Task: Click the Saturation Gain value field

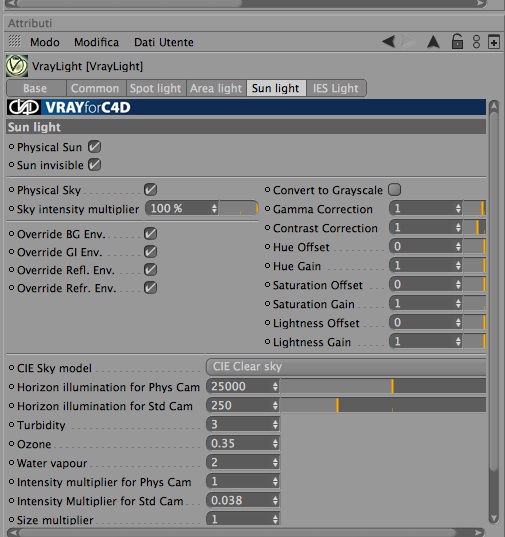Action: (426, 303)
